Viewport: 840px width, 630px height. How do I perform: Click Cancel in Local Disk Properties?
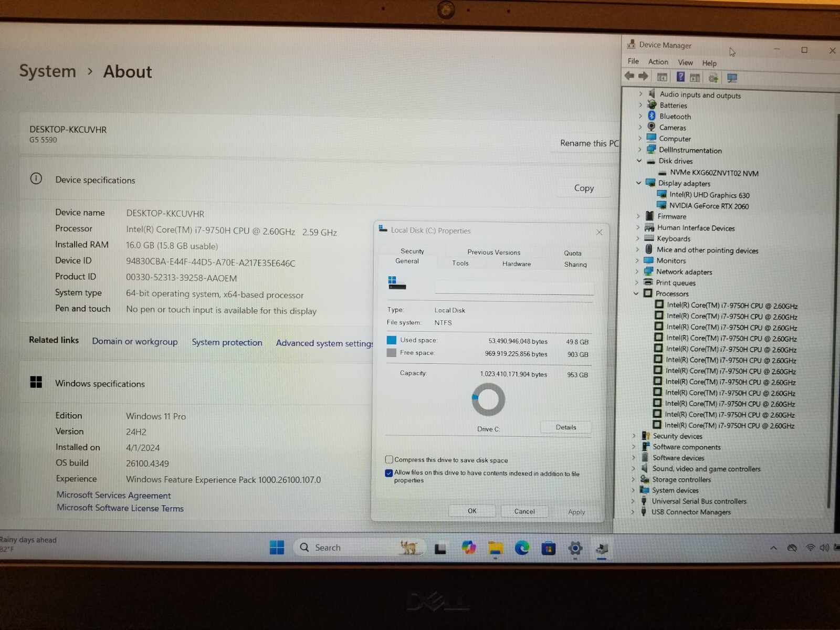524,511
